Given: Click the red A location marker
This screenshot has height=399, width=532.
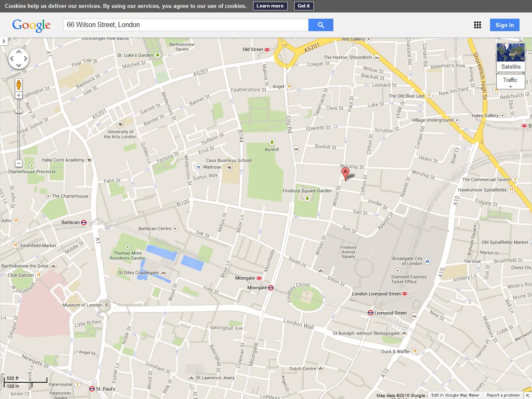Looking at the screenshot, I should point(345,174).
